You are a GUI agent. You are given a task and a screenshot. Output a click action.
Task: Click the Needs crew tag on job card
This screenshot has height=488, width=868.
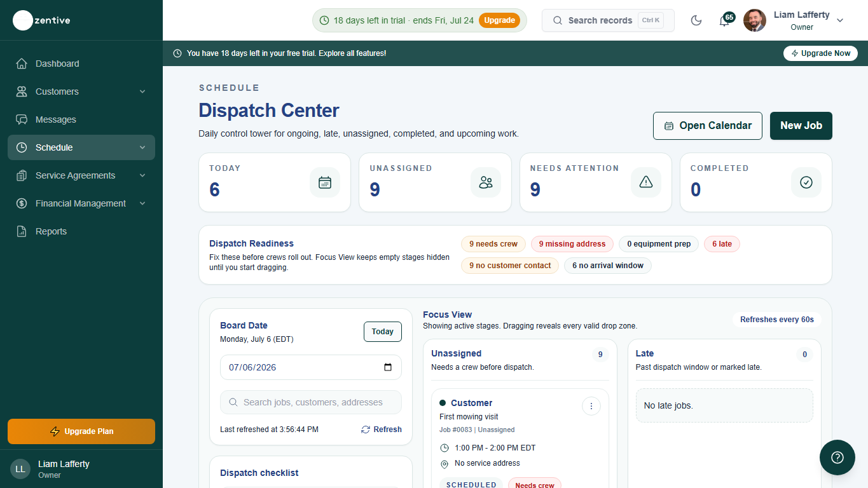(x=535, y=485)
